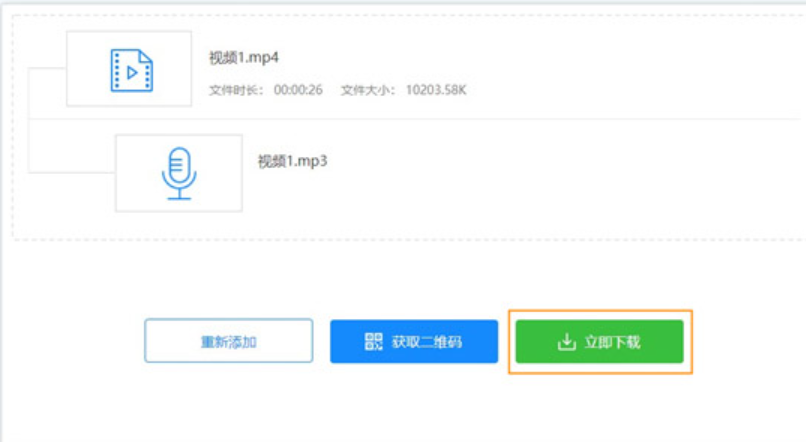This screenshot has width=806, height=442.
Task: Click the download arrow icon on the green button
Action: pos(566,342)
